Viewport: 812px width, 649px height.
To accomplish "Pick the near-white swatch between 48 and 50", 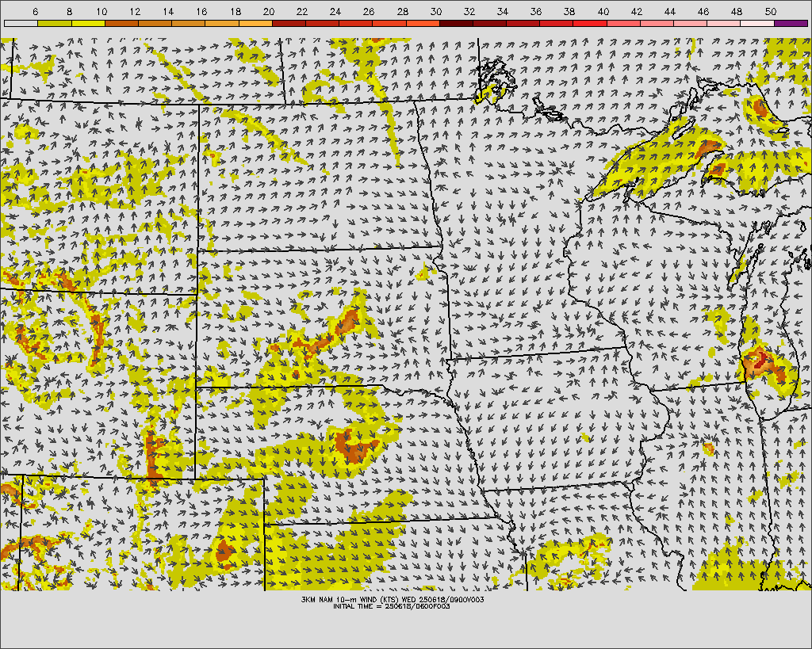I will 757,23.
